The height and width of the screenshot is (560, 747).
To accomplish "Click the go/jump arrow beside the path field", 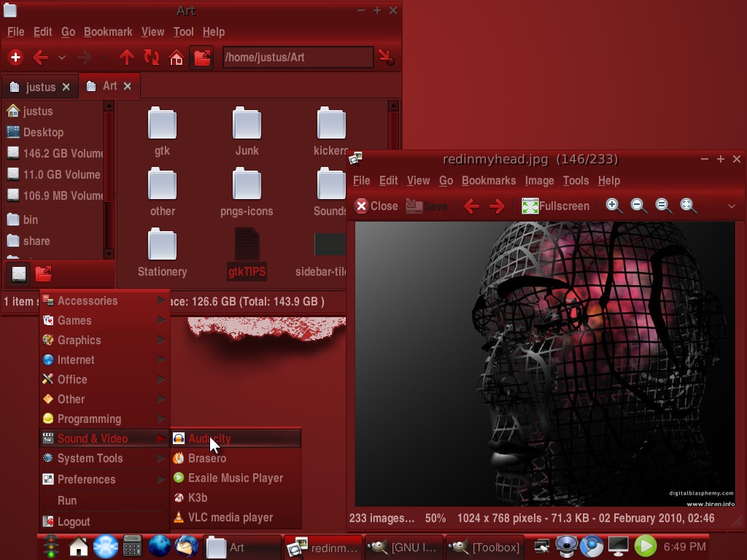I will click(386, 58).
